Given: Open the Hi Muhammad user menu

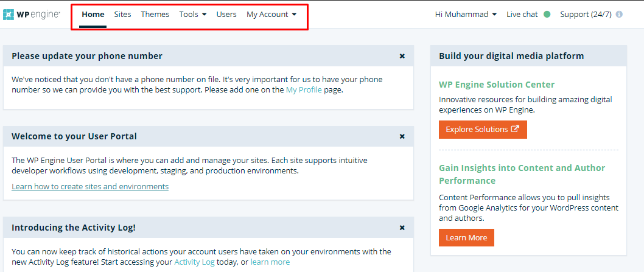Looking at the screenshot, I should [466, 15].
